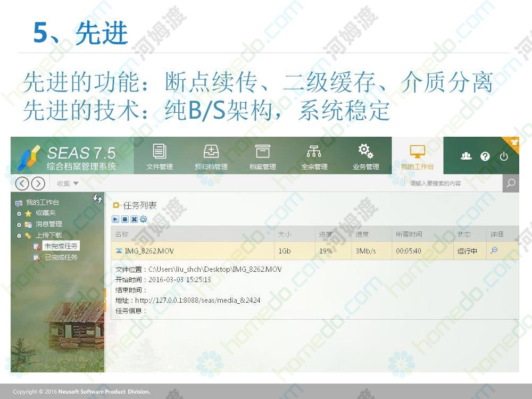Click the SEAS 7.5 logo
The width and height of the screenshot is (532, 399).
67,157
